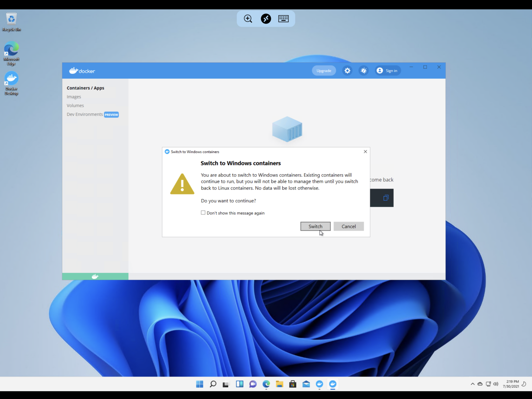Cancel the Switch to Windows containers dialog
This screenshot has width=532, height=399.
coord(349,226)
